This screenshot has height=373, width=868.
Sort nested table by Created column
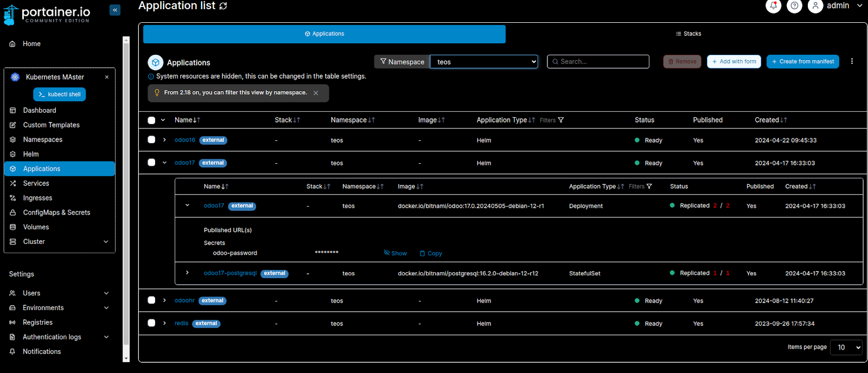[800, 186]
